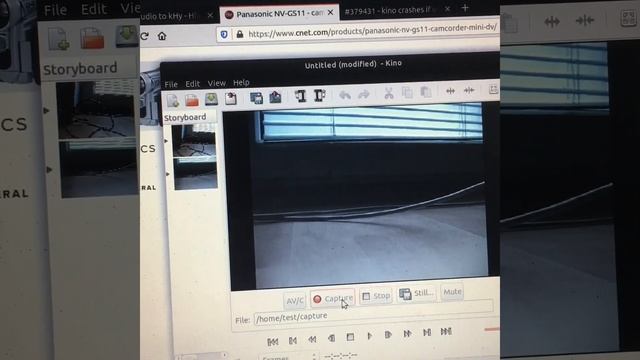Click the red Open folder icon in Kino toolbar
The width and height of the screenshot is (640, 360).
[x=191, y=100]
